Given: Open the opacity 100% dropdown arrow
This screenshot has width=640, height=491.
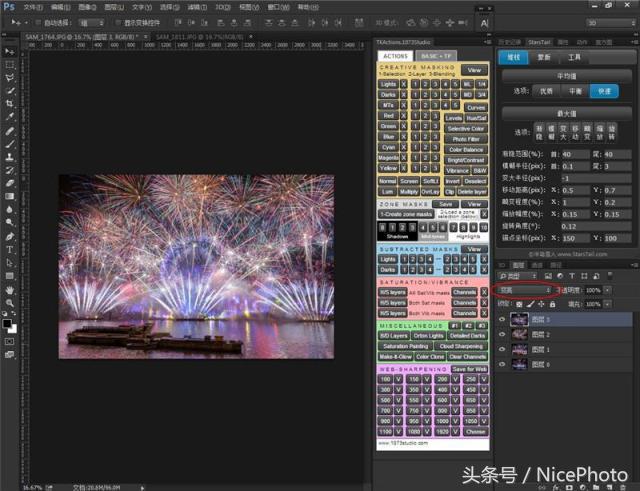Looking at the screenshot, I should [608, 290].
